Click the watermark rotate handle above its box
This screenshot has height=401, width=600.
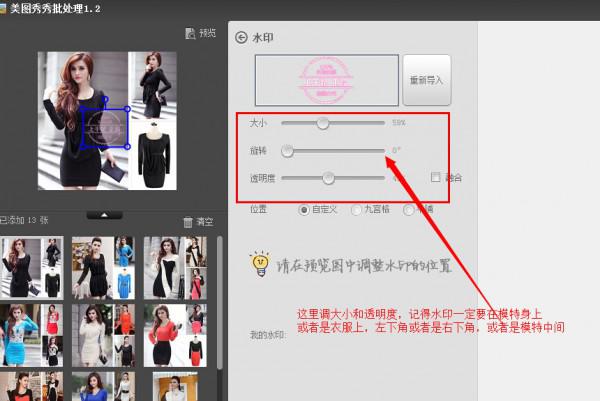pyautogui.click(x=105, y=100)
